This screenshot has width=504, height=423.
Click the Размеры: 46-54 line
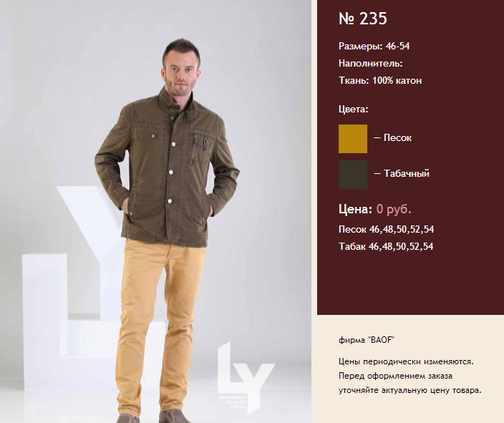[x=374, y=47]
